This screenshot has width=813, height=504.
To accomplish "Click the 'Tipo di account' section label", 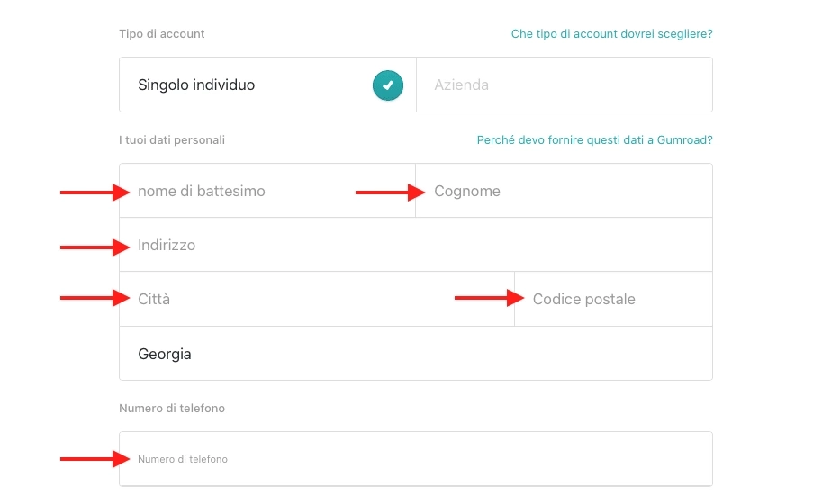I will (162, 34).
